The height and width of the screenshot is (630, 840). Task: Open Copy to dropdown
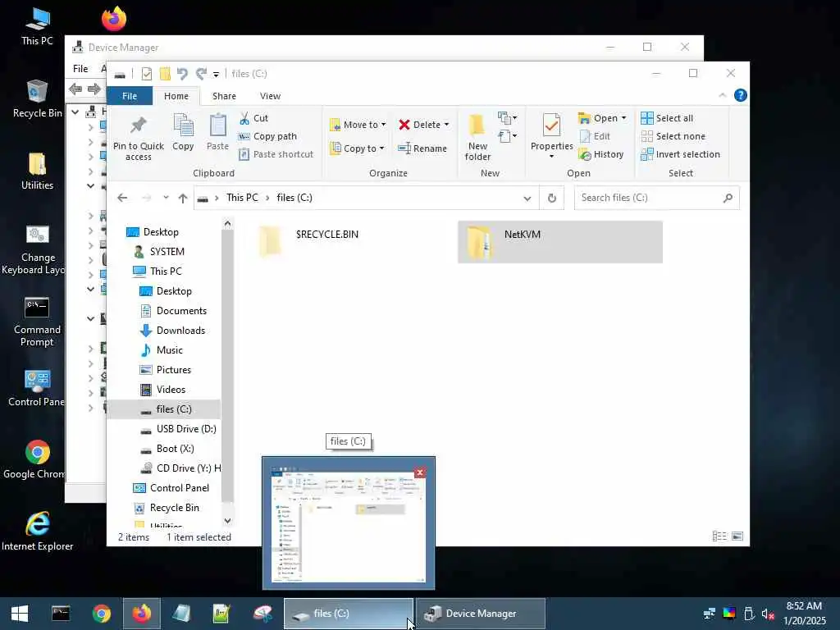click(358, 148)
